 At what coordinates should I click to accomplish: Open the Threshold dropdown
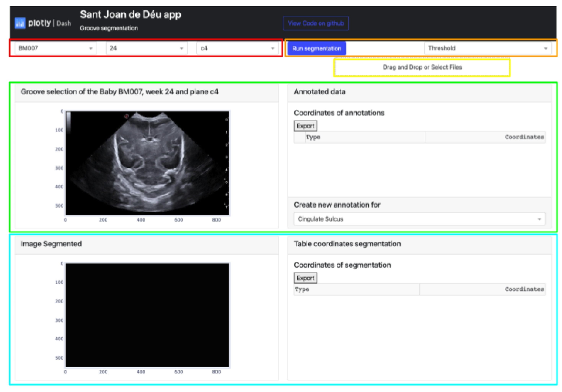tap(486, 48)
